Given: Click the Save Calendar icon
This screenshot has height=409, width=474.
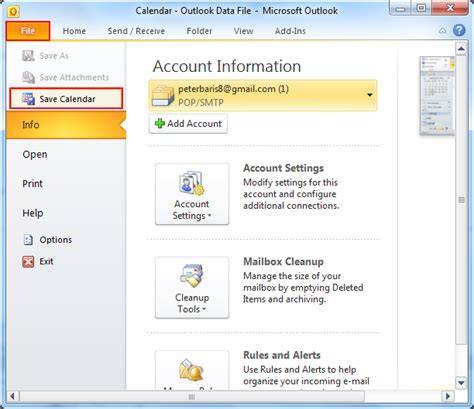Looking at the screenshot, I should pyautogui.click(x=28, y=99).
